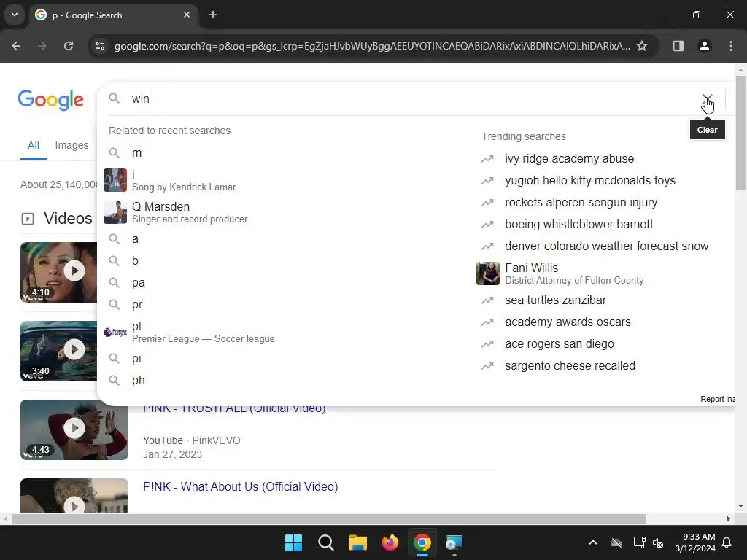Click the Premier League logo thumbnail
Viewport: 747px width, 560px height.
pyautogui.click(x=115, y=332)
